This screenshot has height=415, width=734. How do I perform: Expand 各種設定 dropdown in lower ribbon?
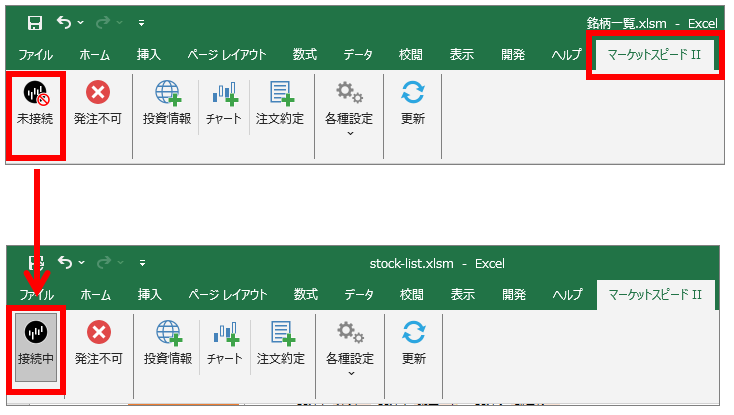(350, 349)
